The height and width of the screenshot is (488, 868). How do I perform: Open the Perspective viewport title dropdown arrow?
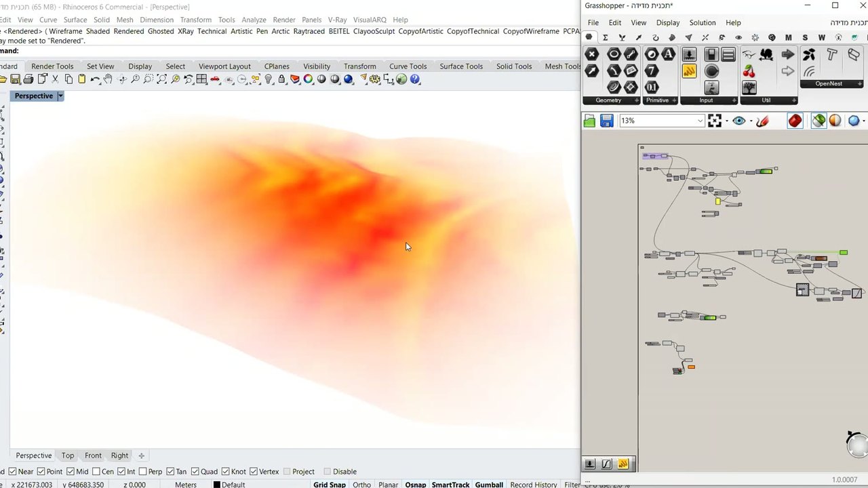(60, 96)
